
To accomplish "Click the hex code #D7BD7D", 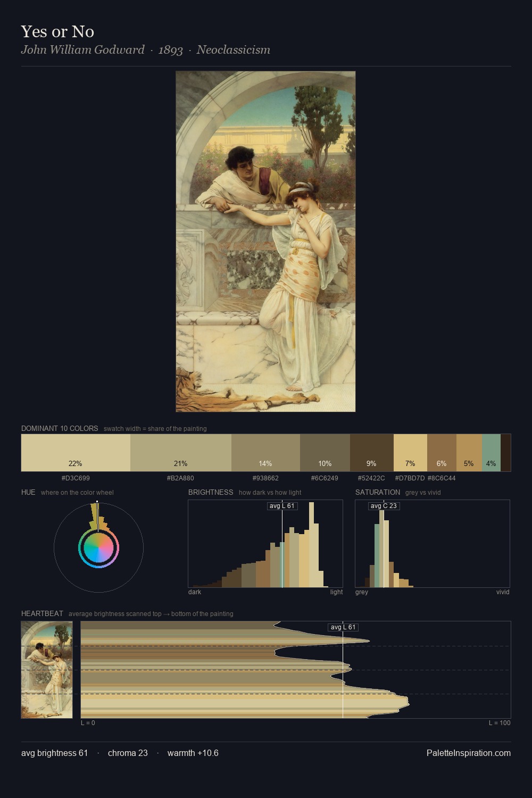I will click(410, 478).
